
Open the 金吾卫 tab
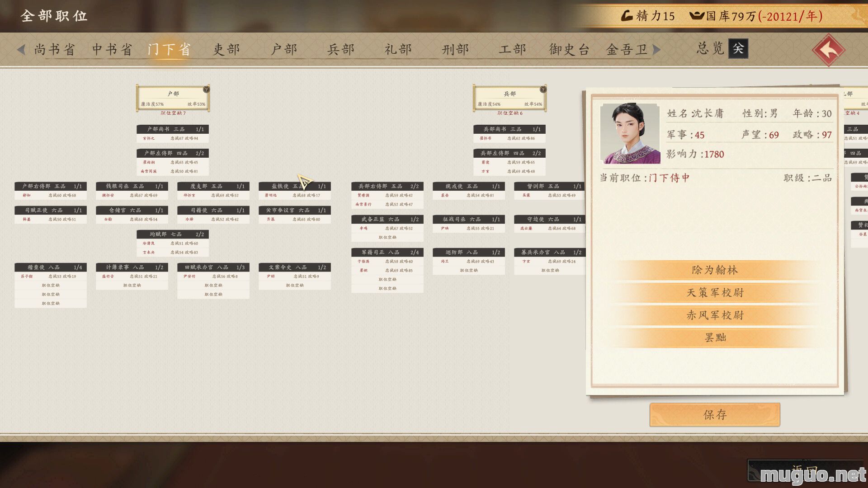(627, 49)
